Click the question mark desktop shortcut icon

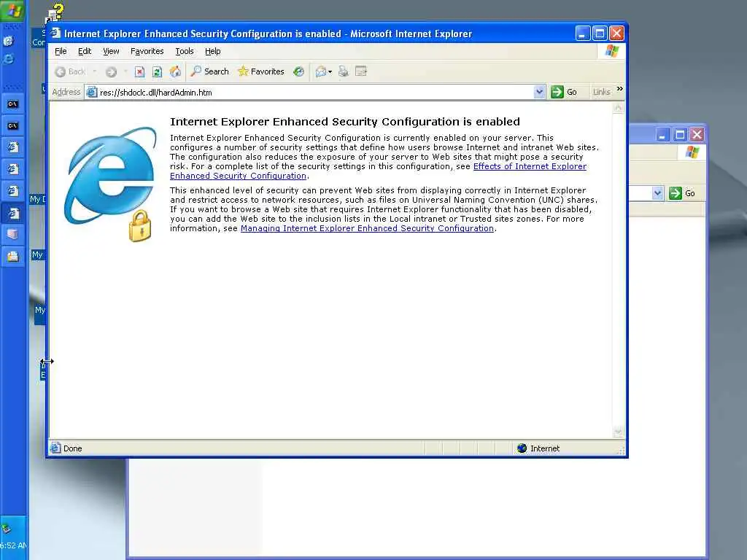click(55, 13)
